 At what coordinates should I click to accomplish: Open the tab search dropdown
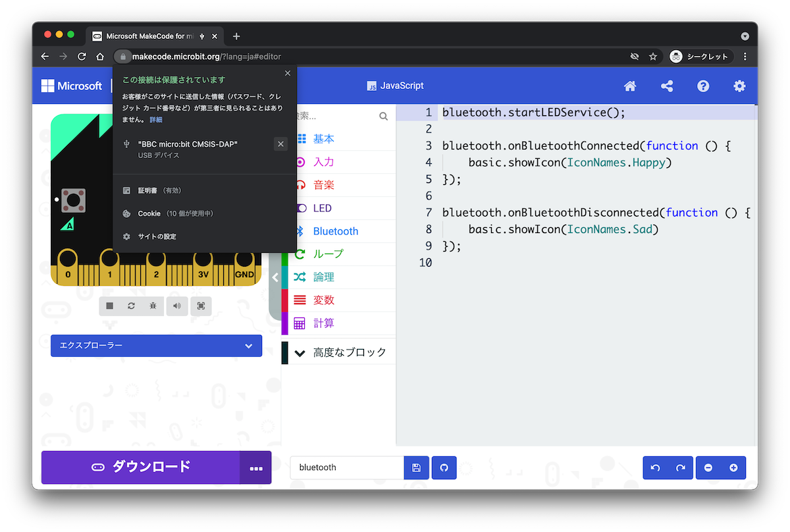point(745,36)
